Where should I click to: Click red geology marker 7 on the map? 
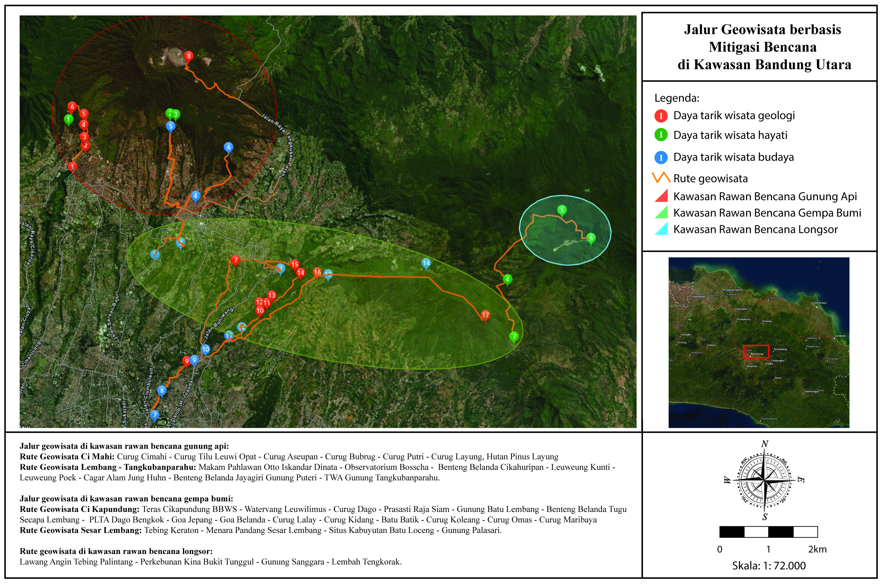pyautogui.click(x=236, y=261)
